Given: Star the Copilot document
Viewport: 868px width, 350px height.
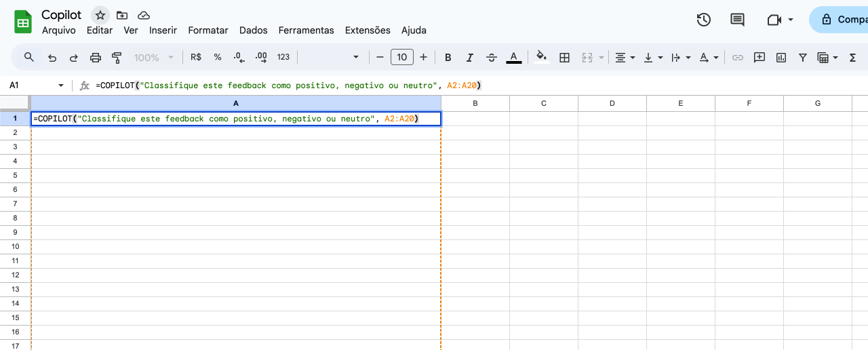Looking at the screenshot, I should [100, 15].
